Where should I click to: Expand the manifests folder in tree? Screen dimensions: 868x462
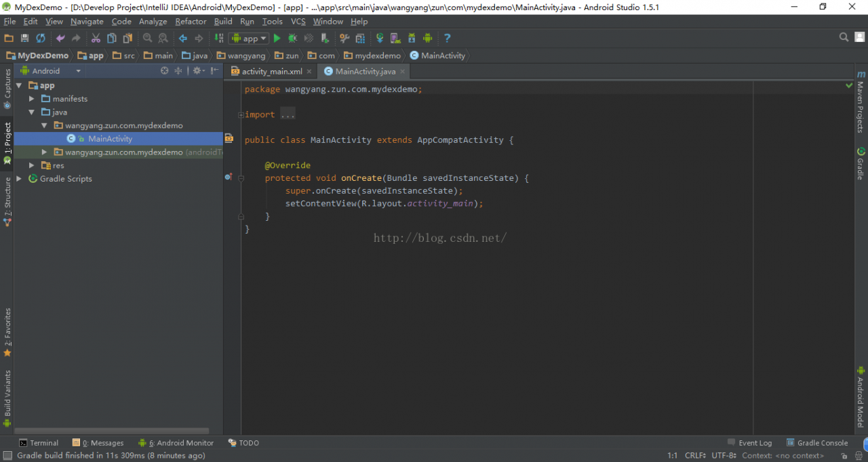(32, 99)
